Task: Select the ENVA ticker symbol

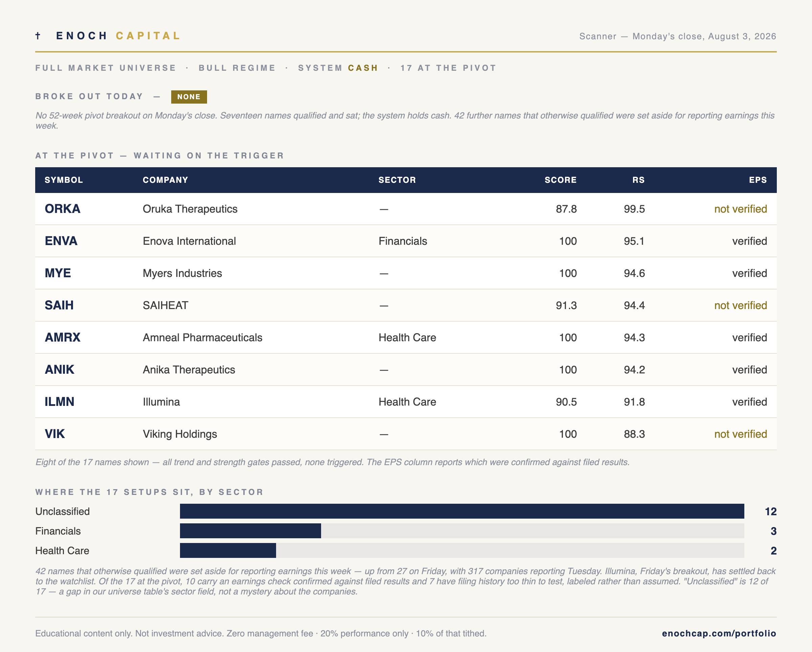Action: (61, 241)
